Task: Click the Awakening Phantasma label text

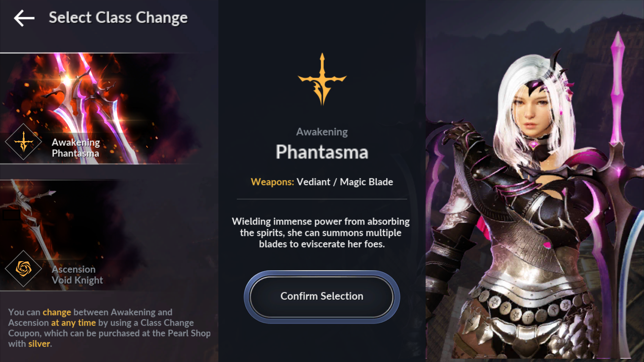Action: tap(76, 148)
